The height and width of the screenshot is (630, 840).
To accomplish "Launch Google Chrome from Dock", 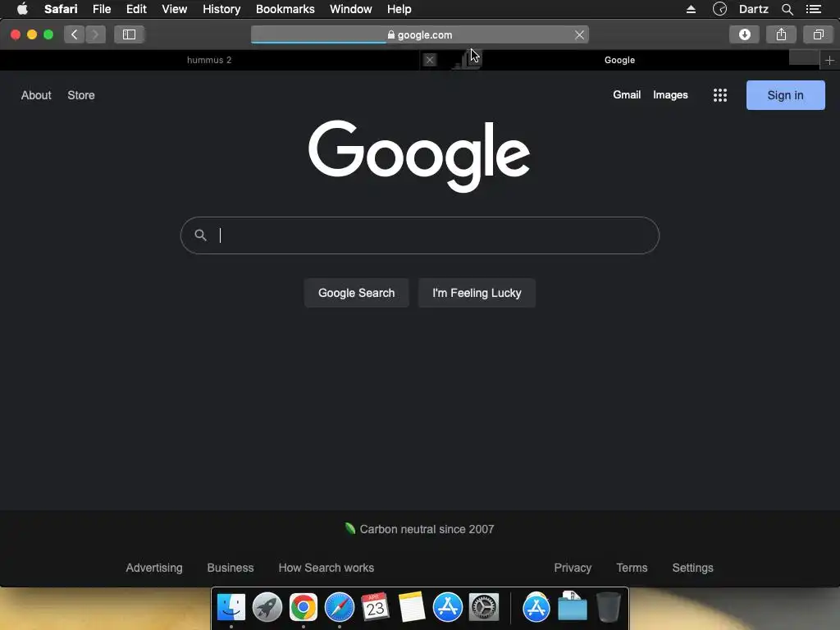I will coord(304,607).
